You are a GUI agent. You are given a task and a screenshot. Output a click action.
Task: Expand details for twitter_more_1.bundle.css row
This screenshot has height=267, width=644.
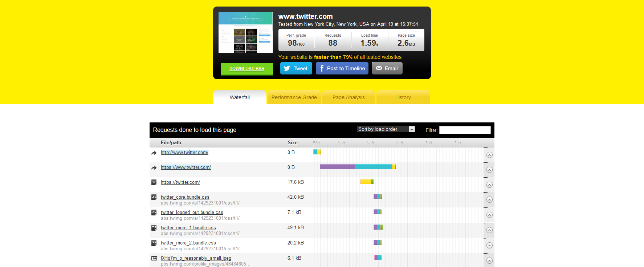coord(489,230)
